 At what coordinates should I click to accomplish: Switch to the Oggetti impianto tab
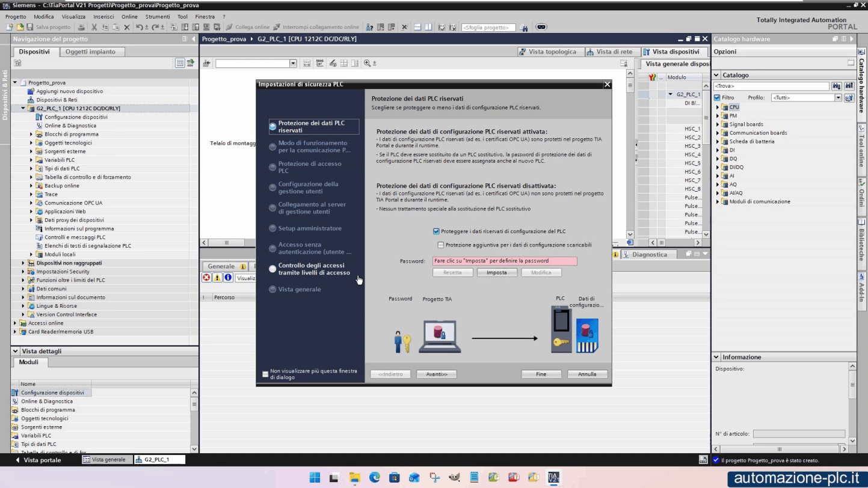click(91, 51)
